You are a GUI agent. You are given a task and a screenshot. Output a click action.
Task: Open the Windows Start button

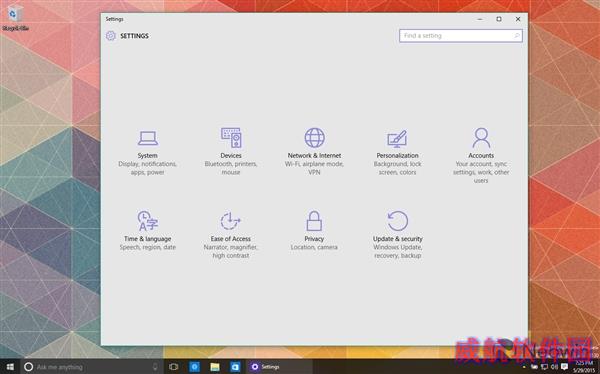pos(10,367)
